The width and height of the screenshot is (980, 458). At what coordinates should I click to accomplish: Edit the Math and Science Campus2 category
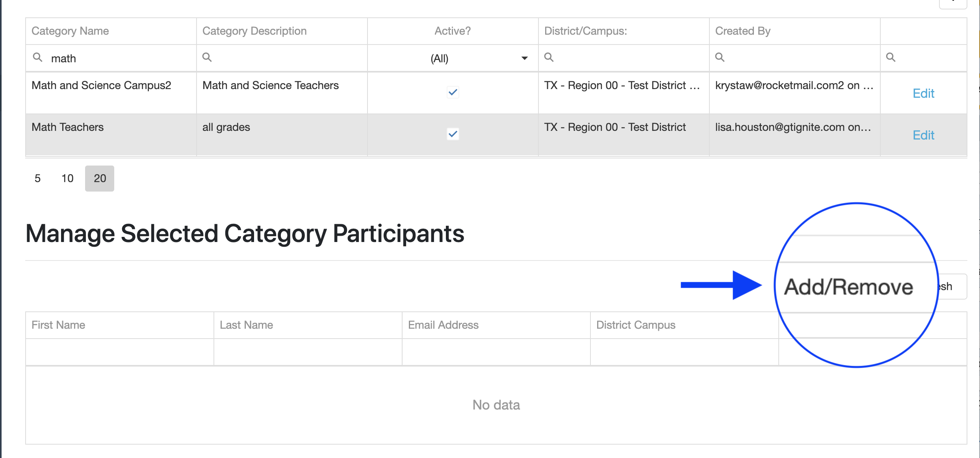click(x=923, y=93)
